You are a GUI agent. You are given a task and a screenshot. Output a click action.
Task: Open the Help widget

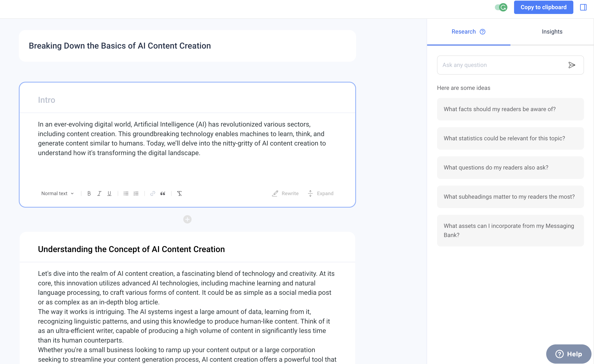(569, 354)
